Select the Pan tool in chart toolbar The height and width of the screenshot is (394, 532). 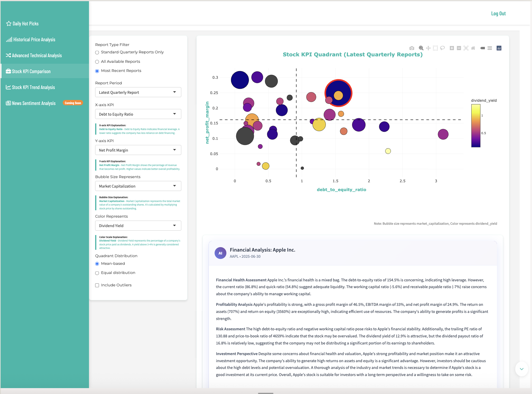(428, 48)
